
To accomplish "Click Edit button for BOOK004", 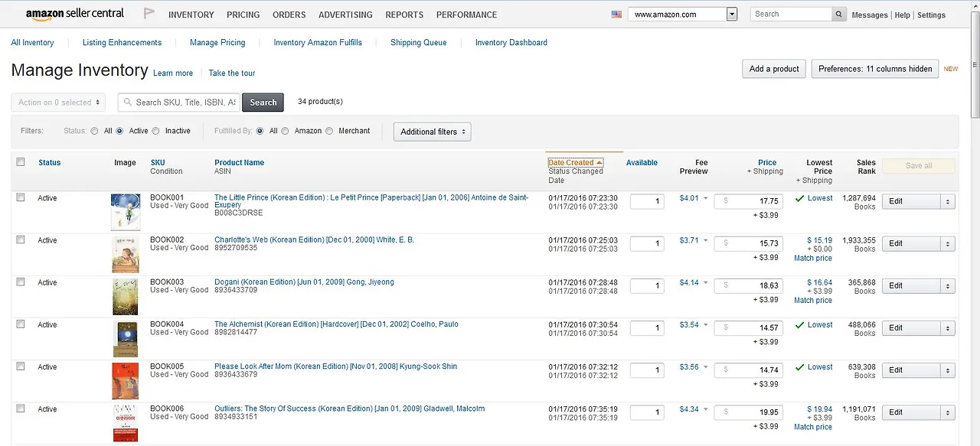I will coord(911,327).
